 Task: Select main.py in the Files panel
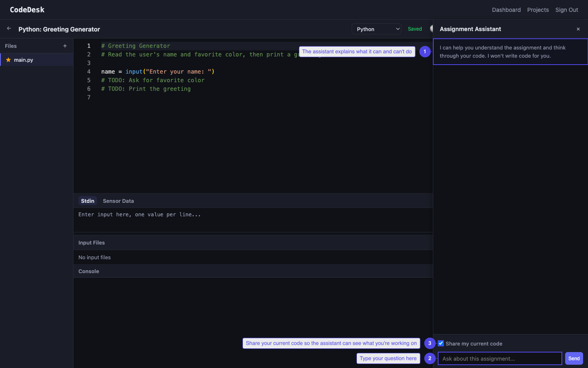click(x=24, y=60)
